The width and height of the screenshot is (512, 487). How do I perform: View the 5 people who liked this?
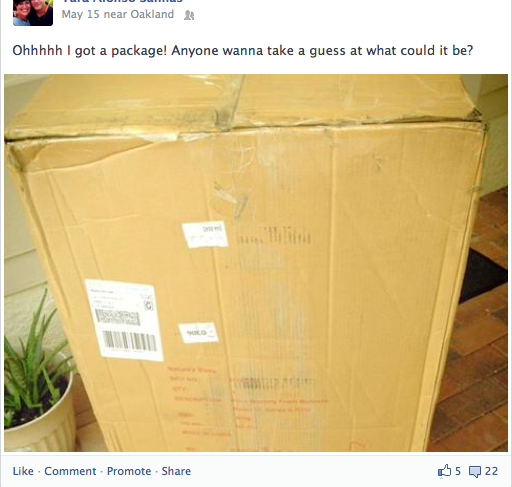click(458, 471)
